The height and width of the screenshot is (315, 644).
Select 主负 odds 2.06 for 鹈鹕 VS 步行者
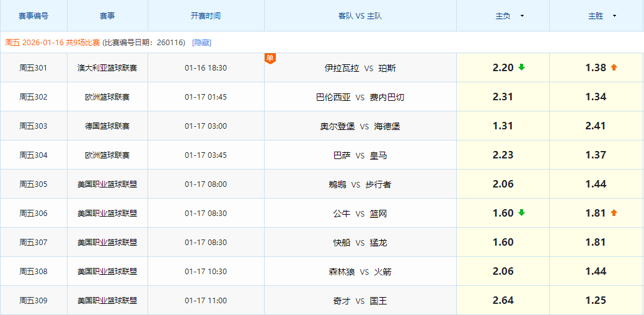pyautogui.click(x=503, y=184)
